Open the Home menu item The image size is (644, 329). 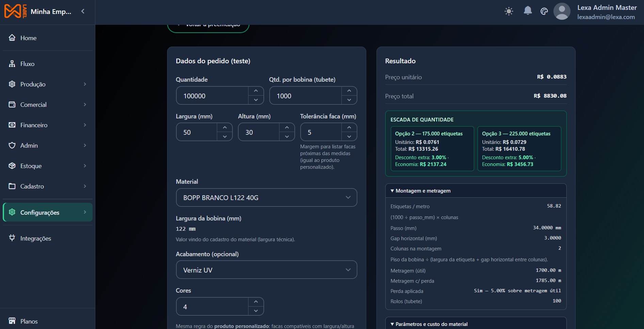[x=48, y=38]
